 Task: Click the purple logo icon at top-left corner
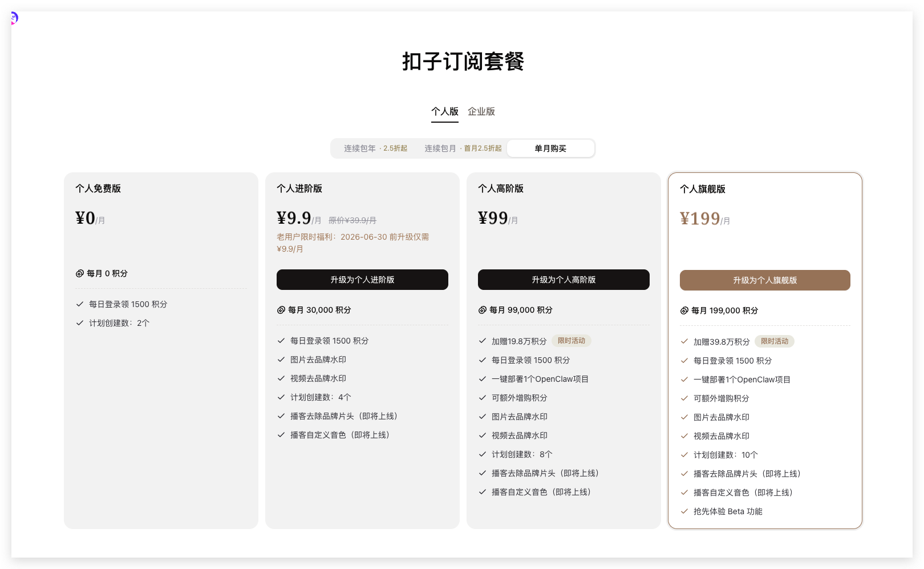pyautogui.click(x=14, y=18)
